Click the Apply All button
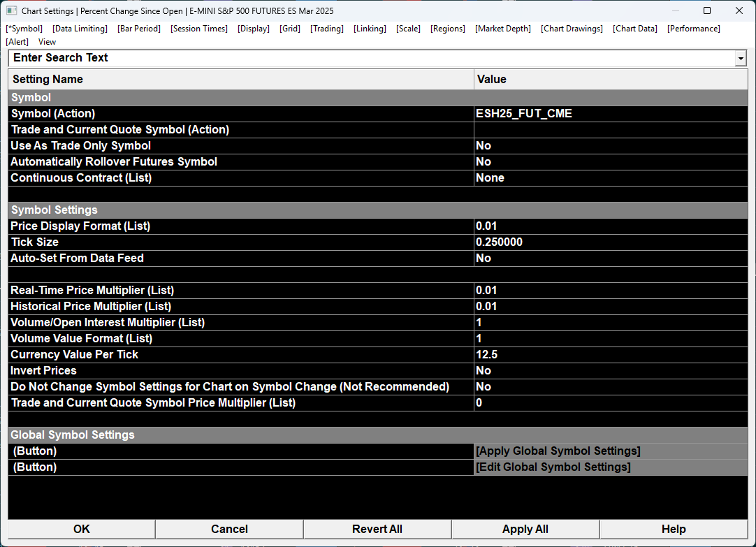 [x=525, y=529]
